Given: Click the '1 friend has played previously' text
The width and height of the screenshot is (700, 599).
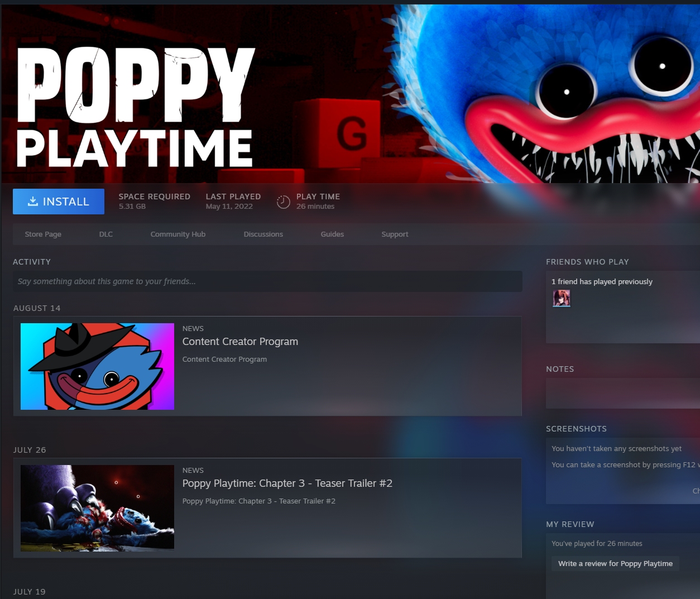Looking at the screenshot, I should [x=602, y=282].
